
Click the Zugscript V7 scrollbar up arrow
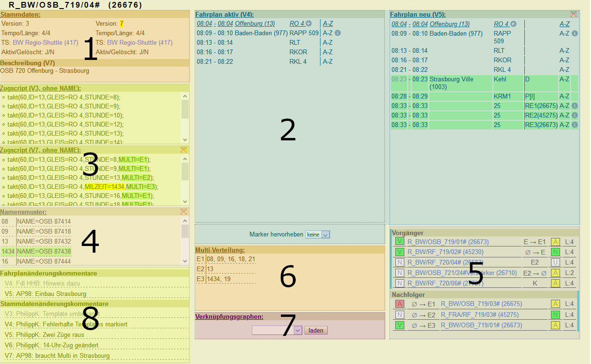(x=185, y=159)
